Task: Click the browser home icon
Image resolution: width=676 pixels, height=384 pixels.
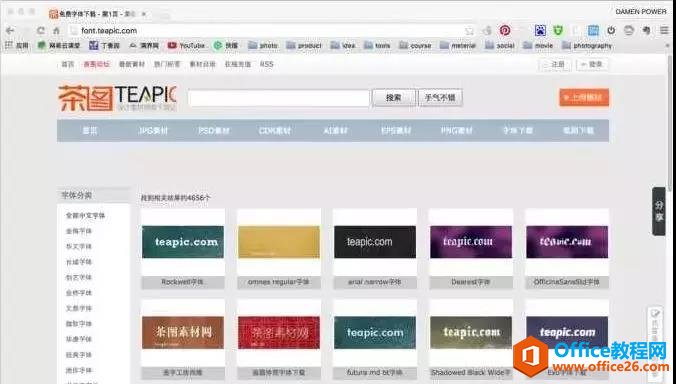Action: [56, 31]
